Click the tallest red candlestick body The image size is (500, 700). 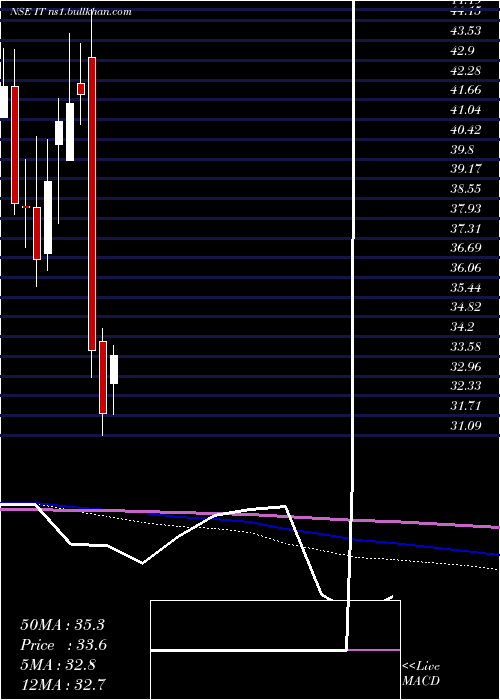pos(92,204)
